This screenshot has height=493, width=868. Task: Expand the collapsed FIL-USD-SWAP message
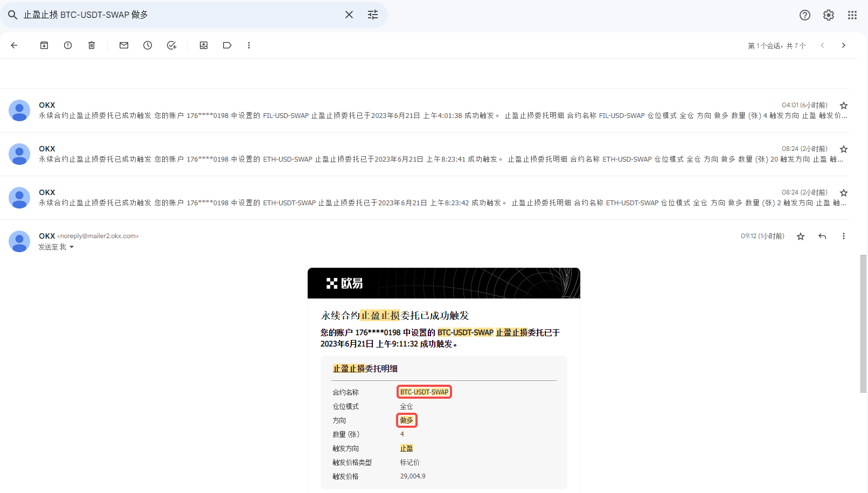(425, 110)
